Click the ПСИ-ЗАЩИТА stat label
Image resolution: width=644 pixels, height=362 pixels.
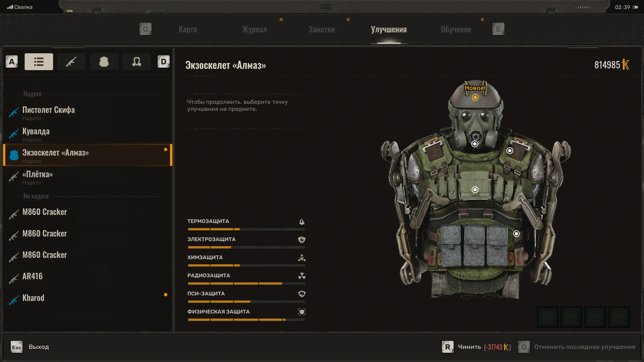206,293
